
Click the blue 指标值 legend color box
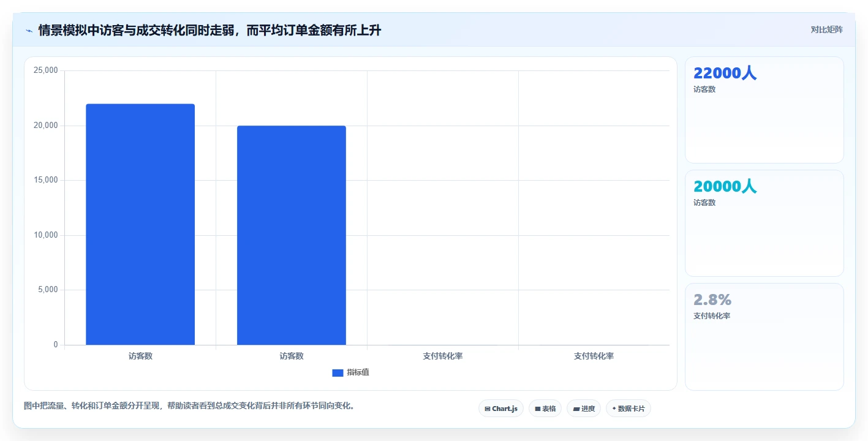tap(338, 372)
